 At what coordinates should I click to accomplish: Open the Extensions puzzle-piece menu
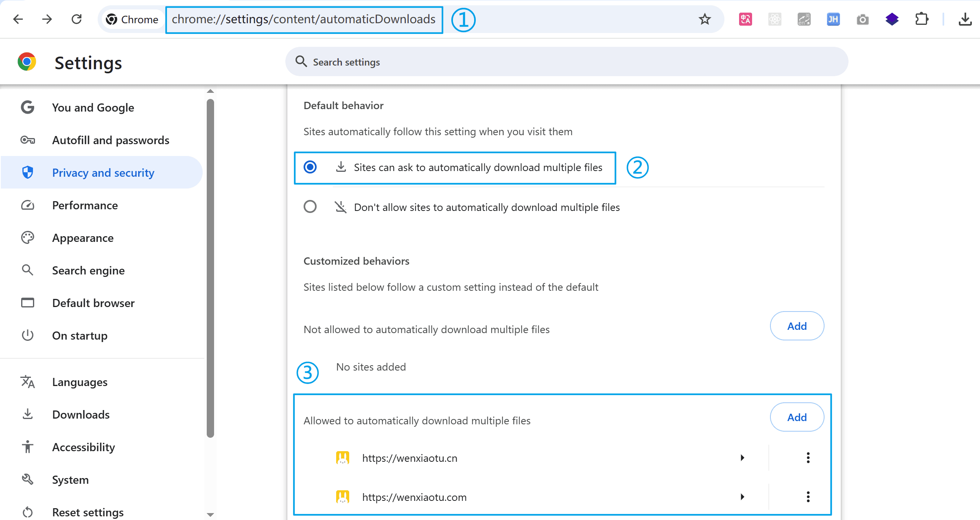pos(921,19)
